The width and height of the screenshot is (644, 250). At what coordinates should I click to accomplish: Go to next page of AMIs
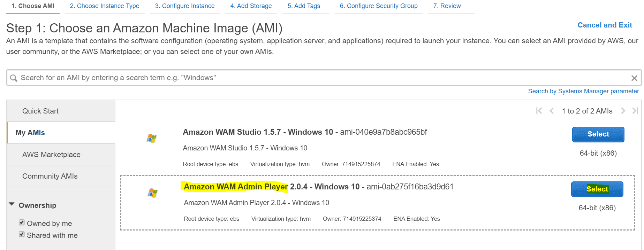point(623,111)
